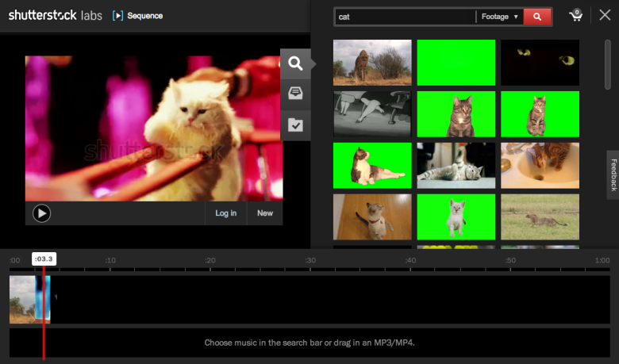Open the checked folder icon in sidebar
Image resolution: width=619 pixels, height=364 pixels.
tap(295, 125)
